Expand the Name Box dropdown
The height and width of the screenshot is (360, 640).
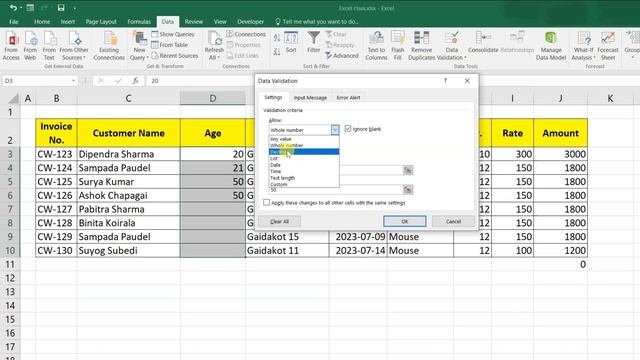(73, 81)
